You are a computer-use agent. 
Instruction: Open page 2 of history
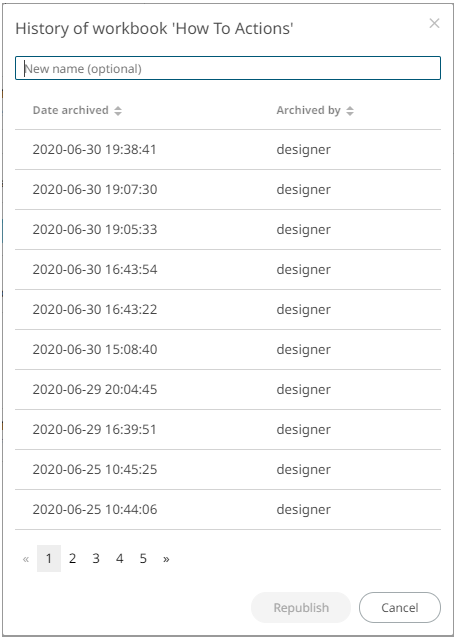click(72, 559)
